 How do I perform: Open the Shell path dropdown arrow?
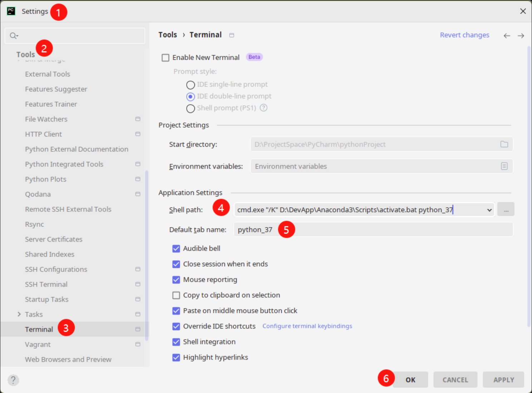[489, 210]
